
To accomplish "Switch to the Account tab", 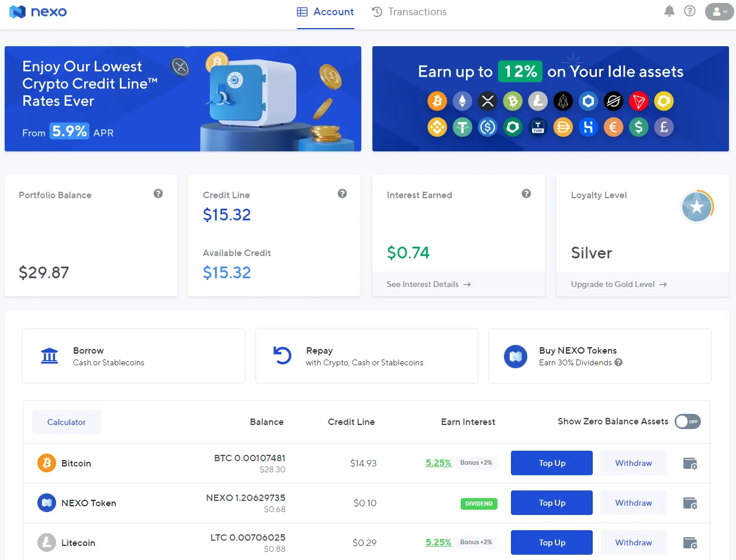I will click(326, 12).
